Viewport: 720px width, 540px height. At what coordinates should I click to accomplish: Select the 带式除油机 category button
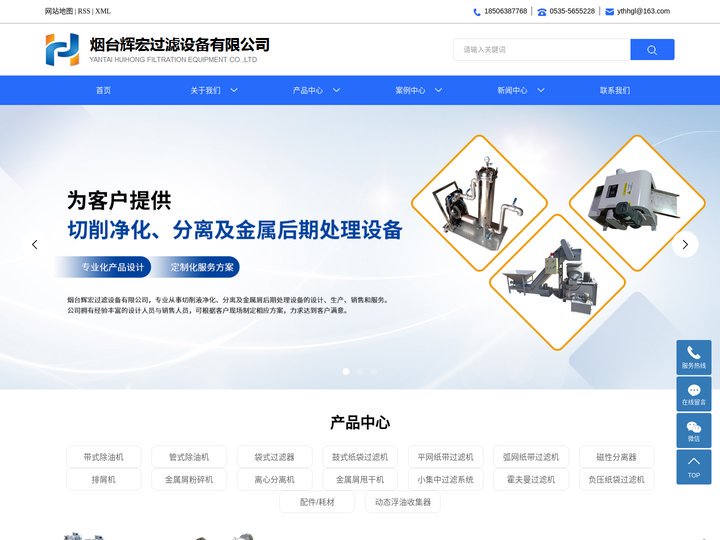[x=103, y=457]
